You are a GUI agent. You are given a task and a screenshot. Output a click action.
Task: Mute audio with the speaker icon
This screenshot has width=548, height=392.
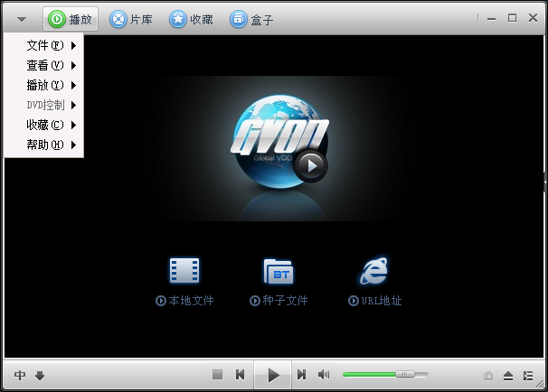[324, 375]
